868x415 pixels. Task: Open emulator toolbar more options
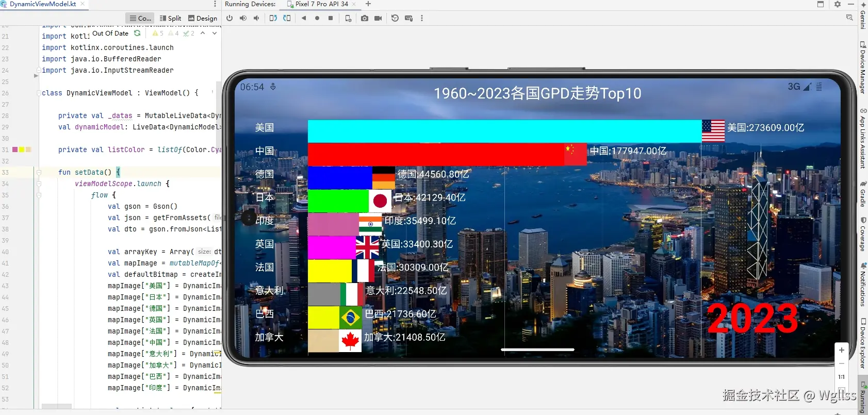pos(422,18)
